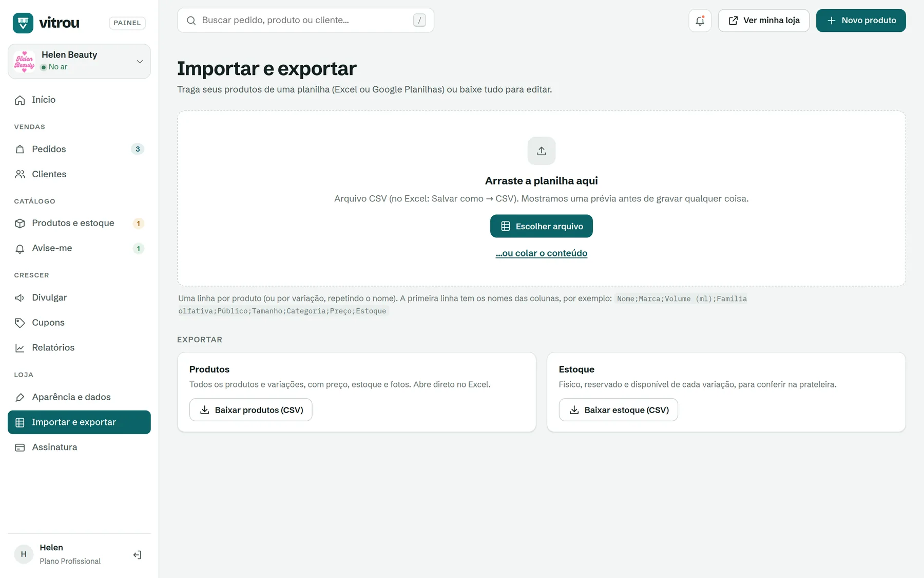Click the Pedidos shopping bag icon
This screenshot has height=578, width=924.
[x=20, y=149]
